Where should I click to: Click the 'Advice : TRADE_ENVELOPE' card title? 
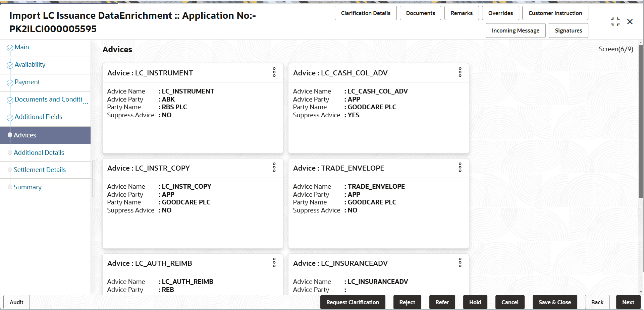pyautogui.click(x=339, y=168)
